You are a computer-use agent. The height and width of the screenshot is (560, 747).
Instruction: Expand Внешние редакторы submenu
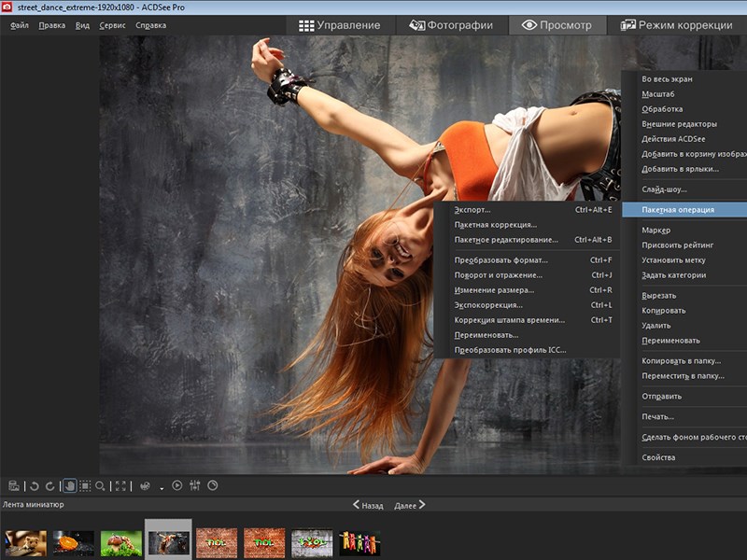pos(684,124)
